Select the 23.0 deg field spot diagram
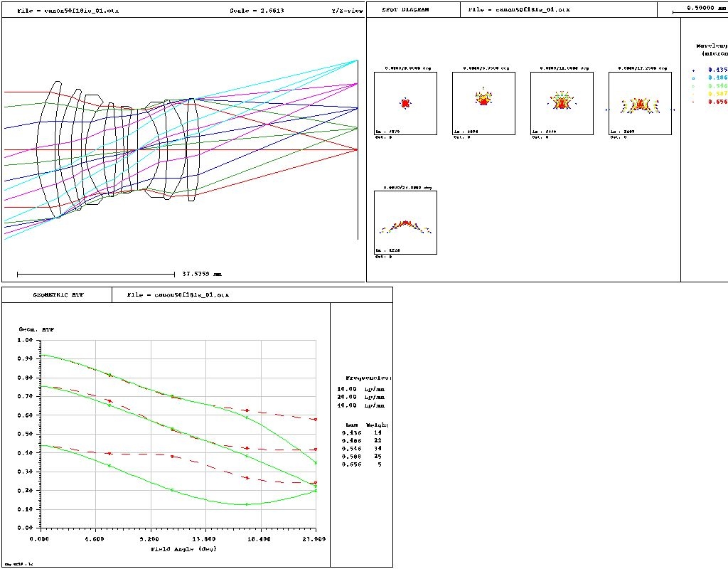 point(405,223)
